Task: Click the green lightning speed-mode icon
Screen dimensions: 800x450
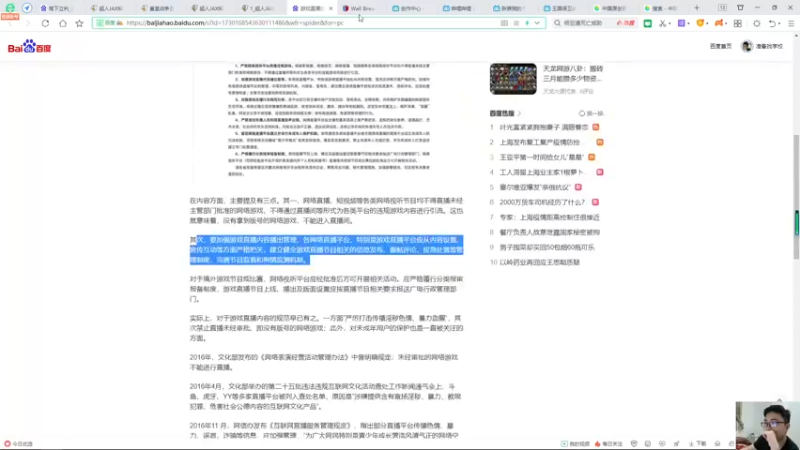Action: (x=527, y=23)
